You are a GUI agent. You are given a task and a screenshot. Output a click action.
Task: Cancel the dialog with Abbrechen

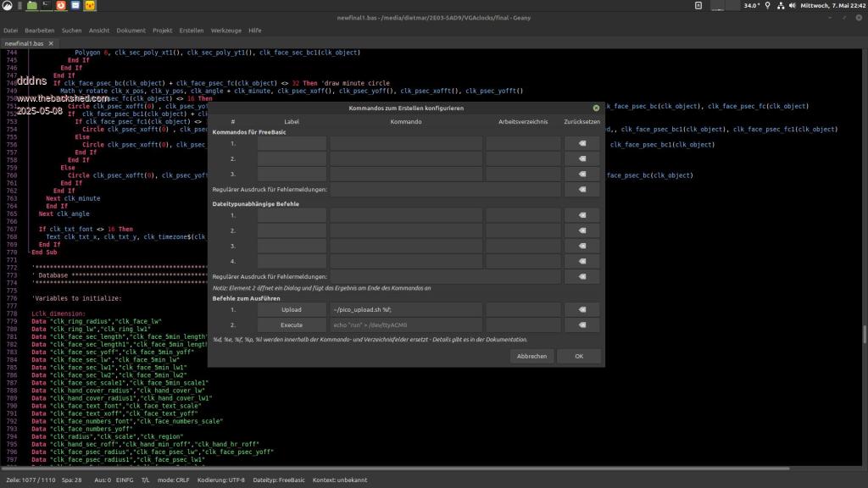click(531, 357)
